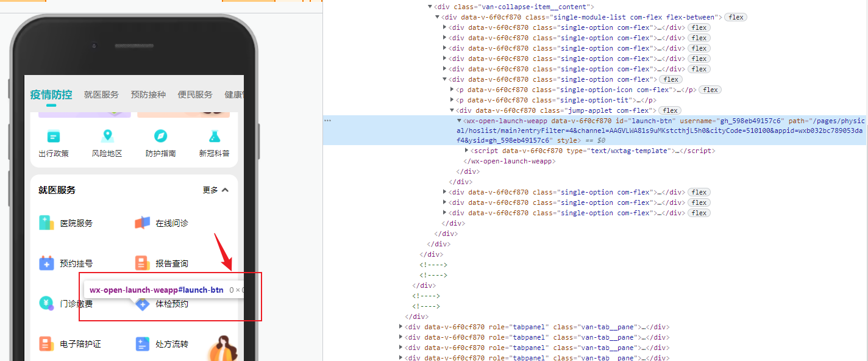Tap the 电子陪护证 icon
868x361 pixels.
(x=46, y=344)
